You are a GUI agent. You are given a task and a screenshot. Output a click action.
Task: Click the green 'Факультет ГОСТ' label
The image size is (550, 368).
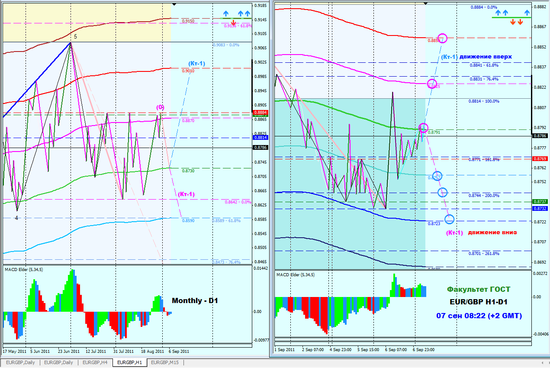(478, 289)
